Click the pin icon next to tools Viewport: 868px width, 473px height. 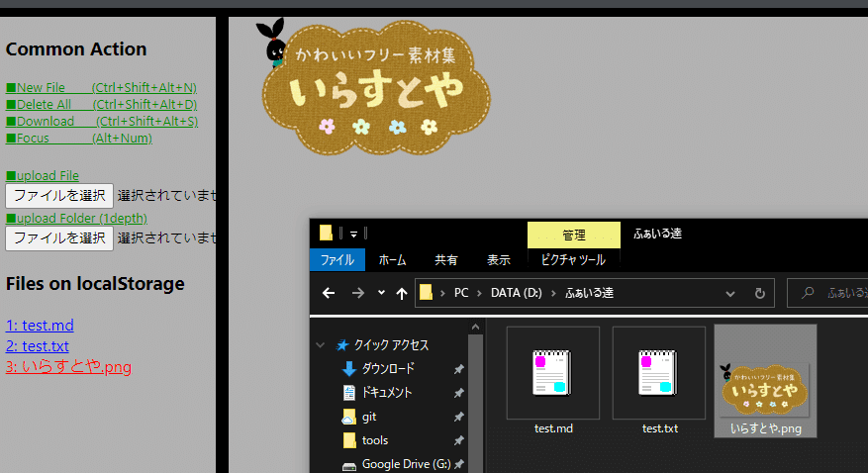coord(459,440)
